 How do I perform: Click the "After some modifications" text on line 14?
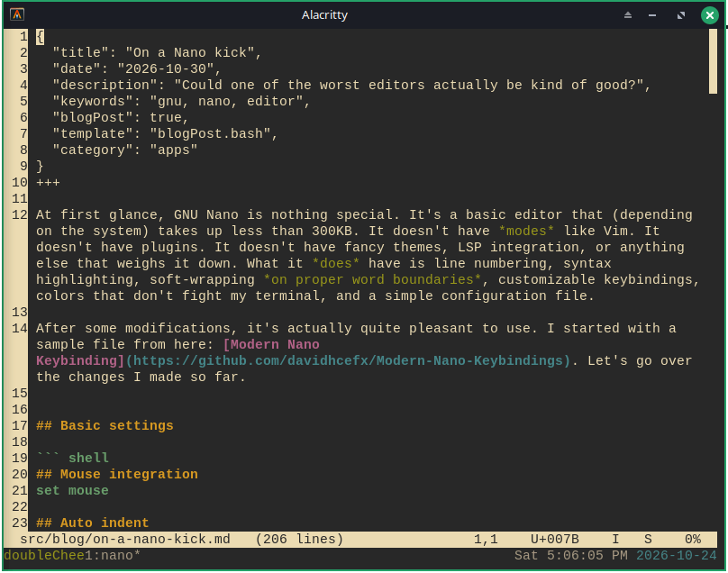(x=133, y=329)
